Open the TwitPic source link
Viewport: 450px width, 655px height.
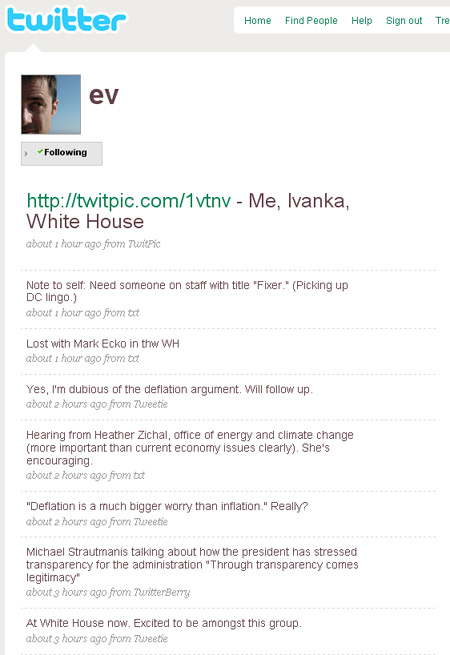(144, 244)
